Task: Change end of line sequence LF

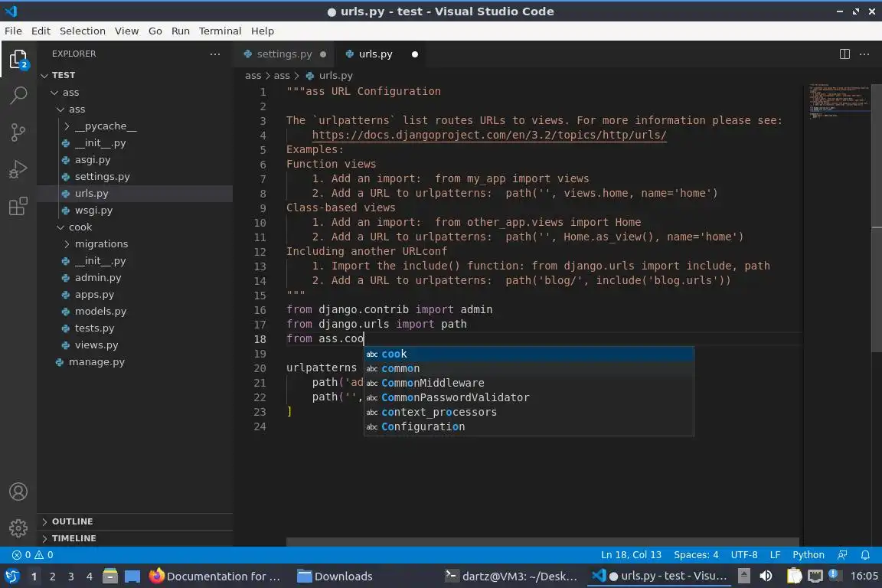Action: 775,555
